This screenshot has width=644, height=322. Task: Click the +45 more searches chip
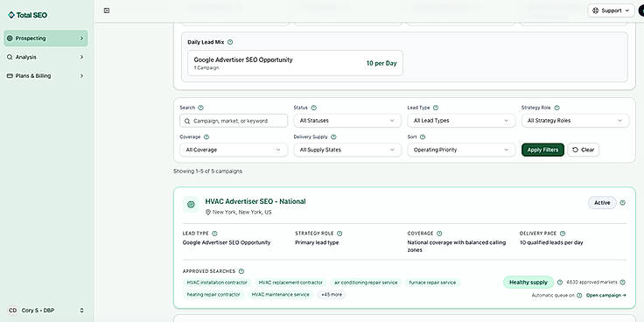pyautogui.click(x=332, y=295)
